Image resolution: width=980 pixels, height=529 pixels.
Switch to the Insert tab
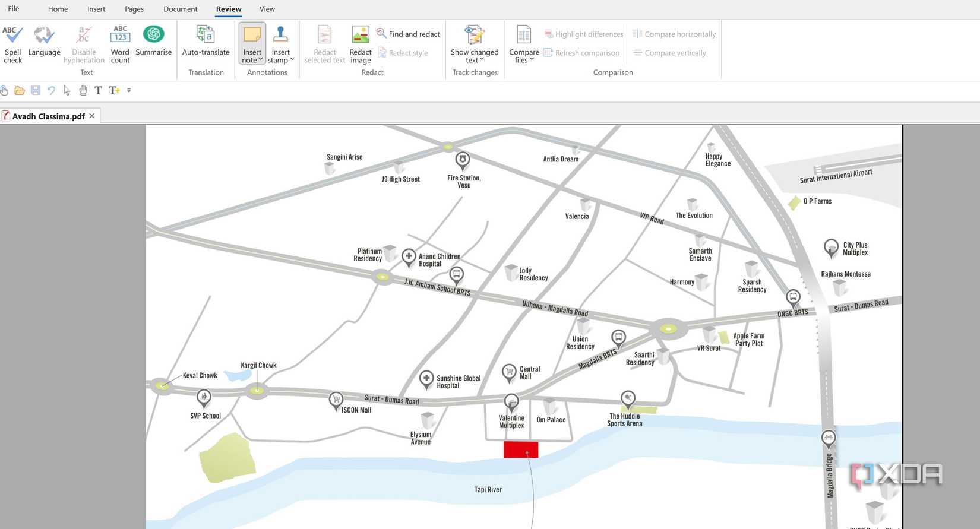[x=96, y=9]
